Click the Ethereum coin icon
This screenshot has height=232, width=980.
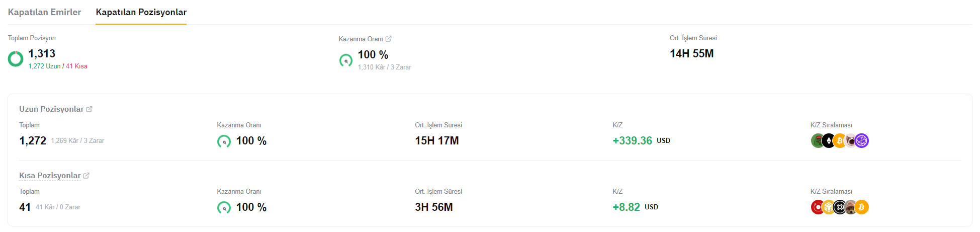click(x=829, y=141)
